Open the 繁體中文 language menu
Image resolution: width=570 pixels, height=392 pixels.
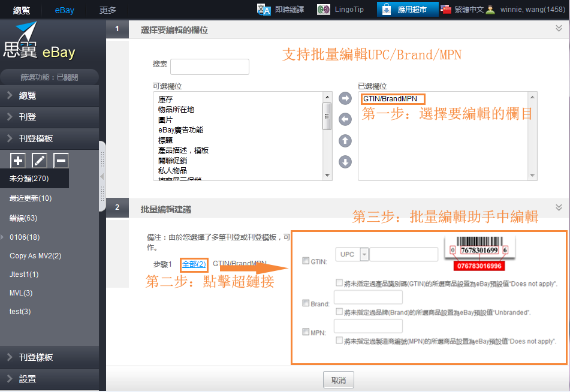click(469, 10)
